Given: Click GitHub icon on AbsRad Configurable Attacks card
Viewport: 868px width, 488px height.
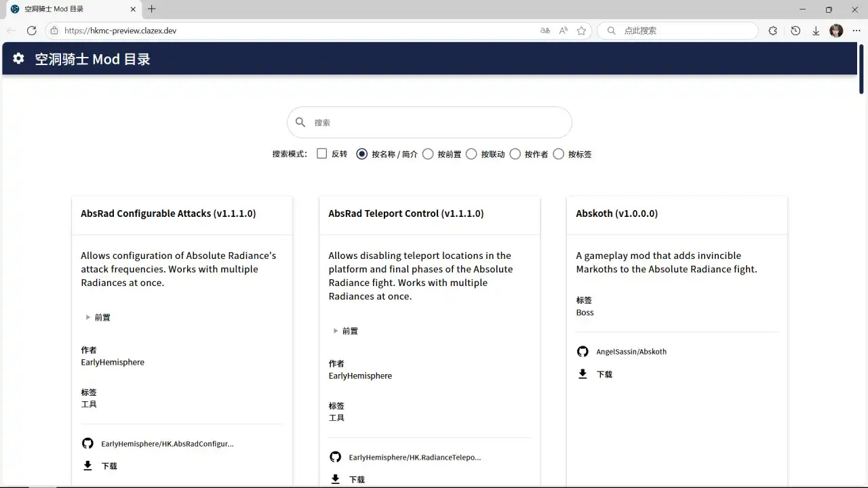Looking at the screenshot, I should [87, 444].
